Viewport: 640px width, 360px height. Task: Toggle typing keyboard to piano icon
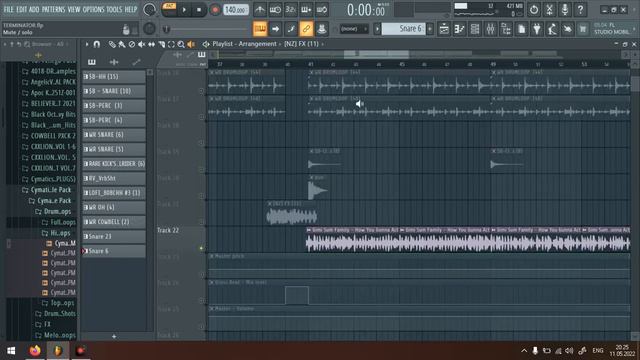point(260,29)
